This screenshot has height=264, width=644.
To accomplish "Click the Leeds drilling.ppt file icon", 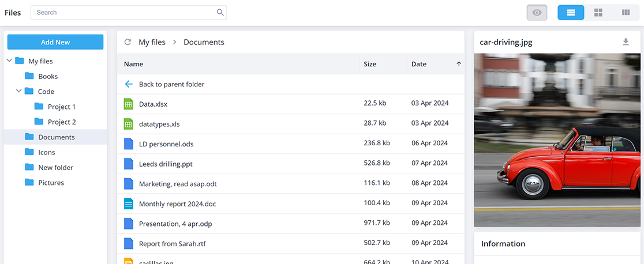I will coord(129,164).
